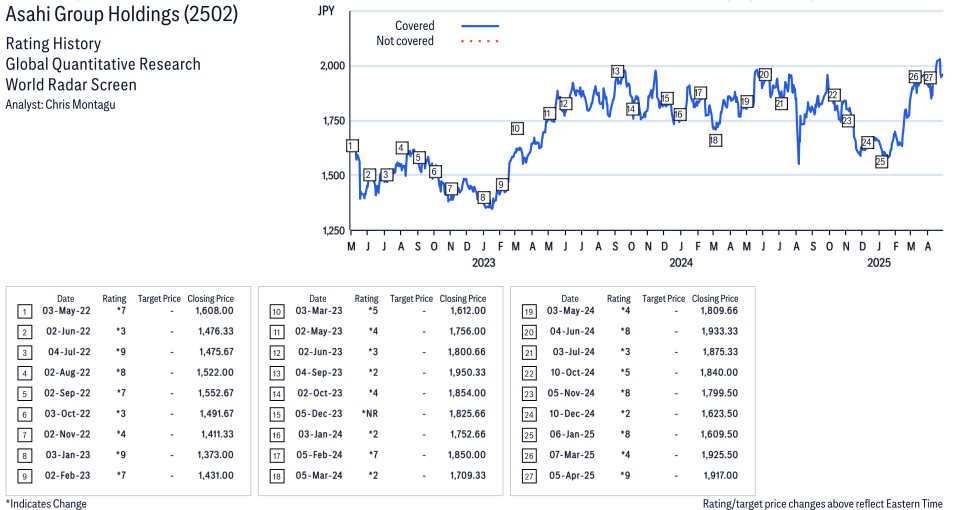
Task: Click the closing price 1,950.33
Action: pos(467,372)
